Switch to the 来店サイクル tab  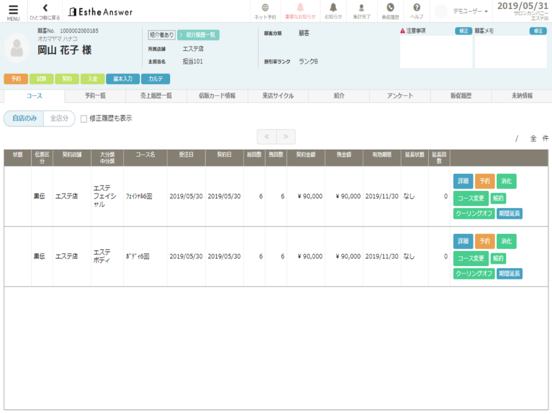click(278, 96)
